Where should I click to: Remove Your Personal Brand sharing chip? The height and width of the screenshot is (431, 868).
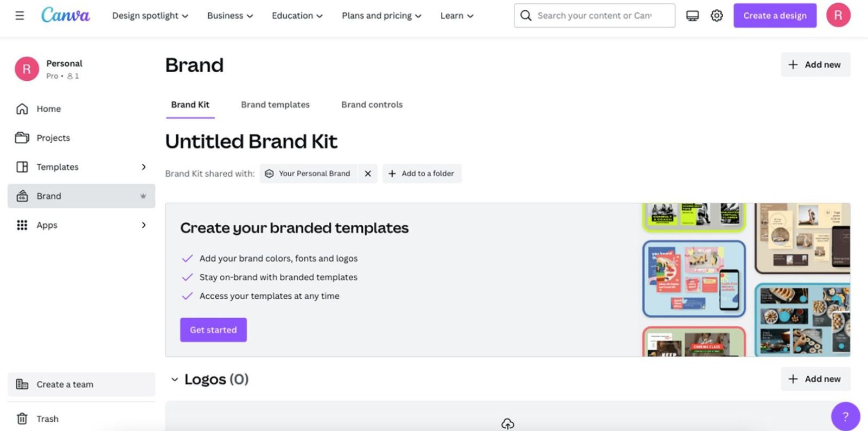[368, 173]
